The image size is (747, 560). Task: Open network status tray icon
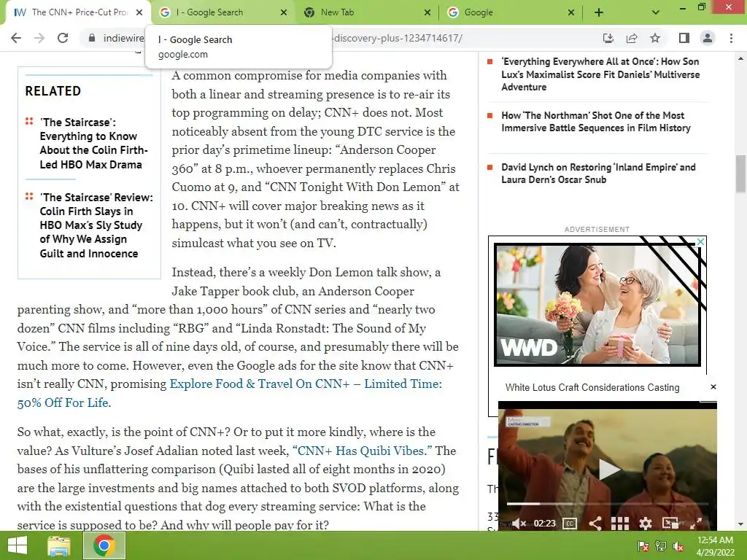(660, 546)
